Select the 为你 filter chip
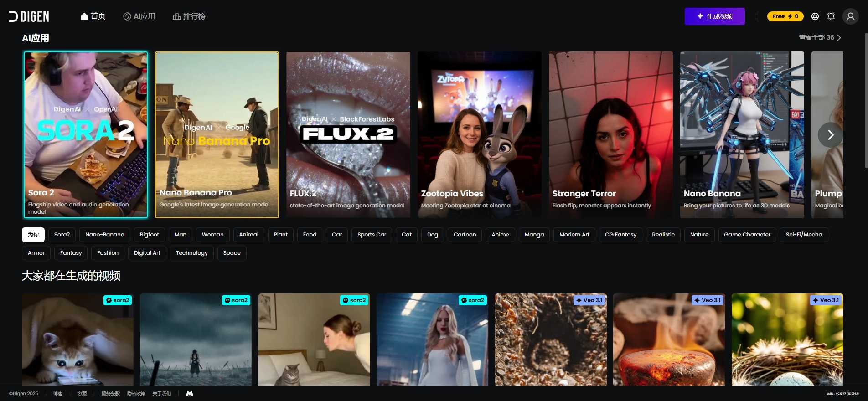Image resolution: width=868 pixels, height=401 pixels. [x=33, y=235]
